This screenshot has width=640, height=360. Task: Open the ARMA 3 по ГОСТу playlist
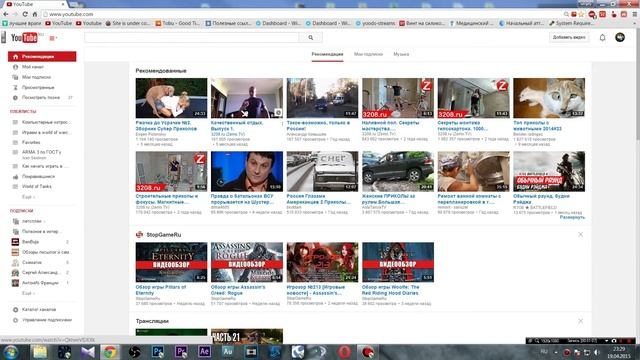pyautogui.click(x=41, y=152)
